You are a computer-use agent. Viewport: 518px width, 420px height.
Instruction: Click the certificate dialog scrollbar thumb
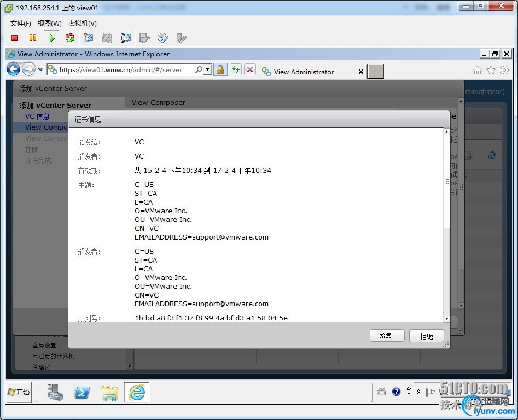coord(447,181)
